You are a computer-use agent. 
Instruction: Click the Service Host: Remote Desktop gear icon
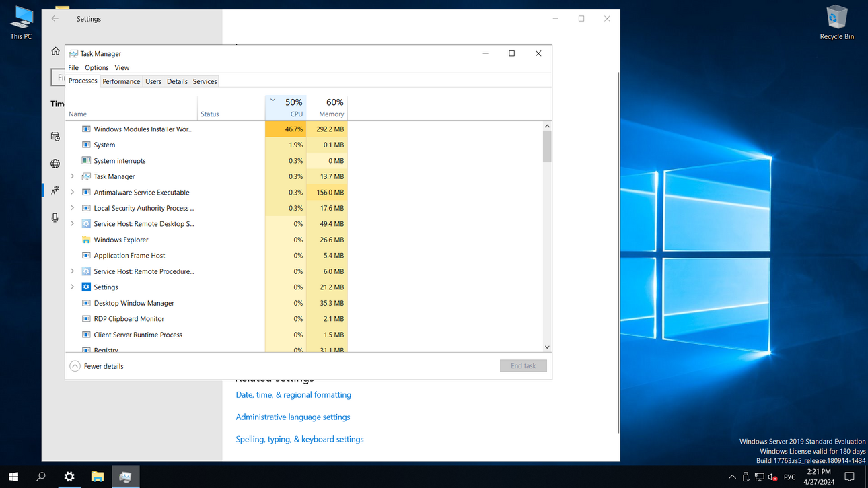[86, 223]
